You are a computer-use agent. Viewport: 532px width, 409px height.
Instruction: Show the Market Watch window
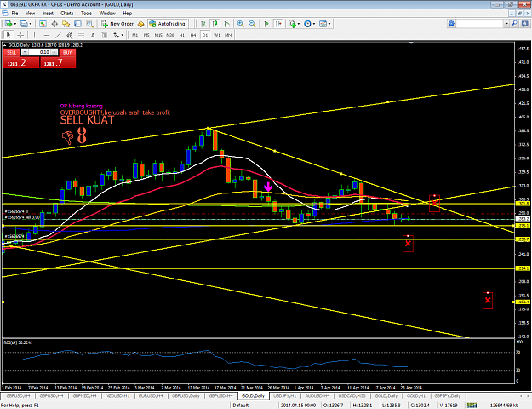click(x=43, y=24)
